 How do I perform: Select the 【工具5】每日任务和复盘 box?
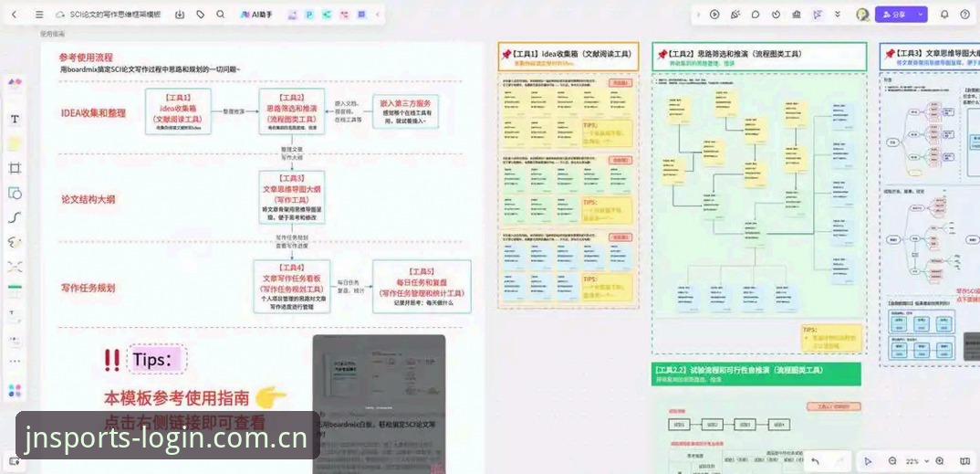422,287
